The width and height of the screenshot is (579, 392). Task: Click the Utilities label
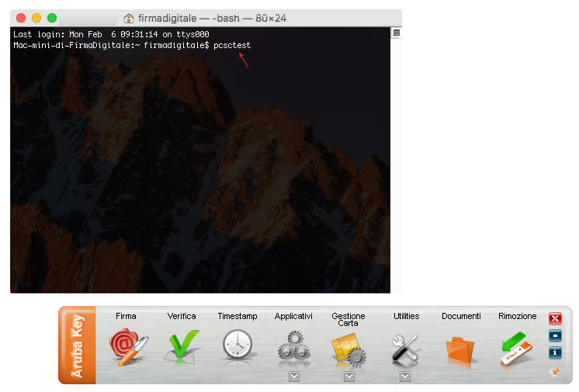[406, 316]
